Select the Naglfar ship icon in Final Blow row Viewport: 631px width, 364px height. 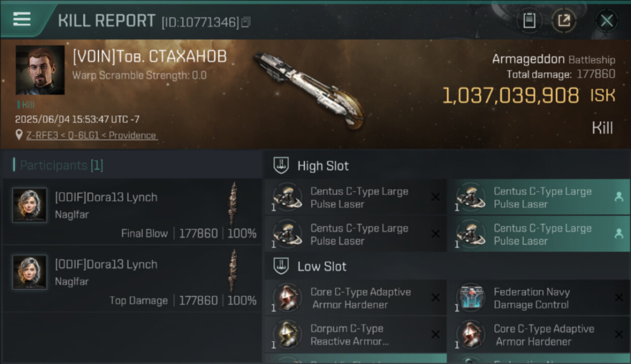(233, 204)
